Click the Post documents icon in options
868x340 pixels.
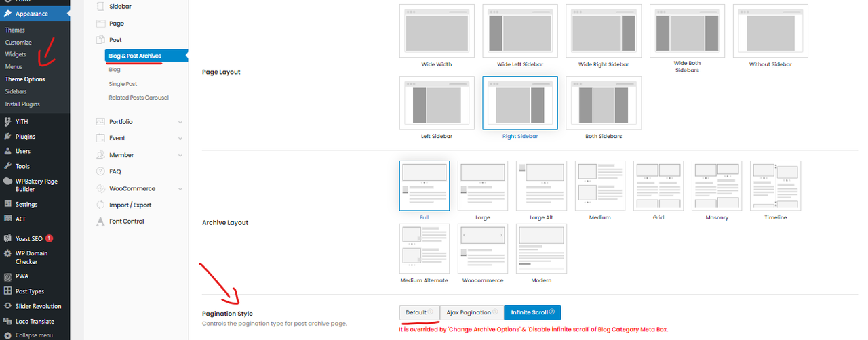coord(100,40)
